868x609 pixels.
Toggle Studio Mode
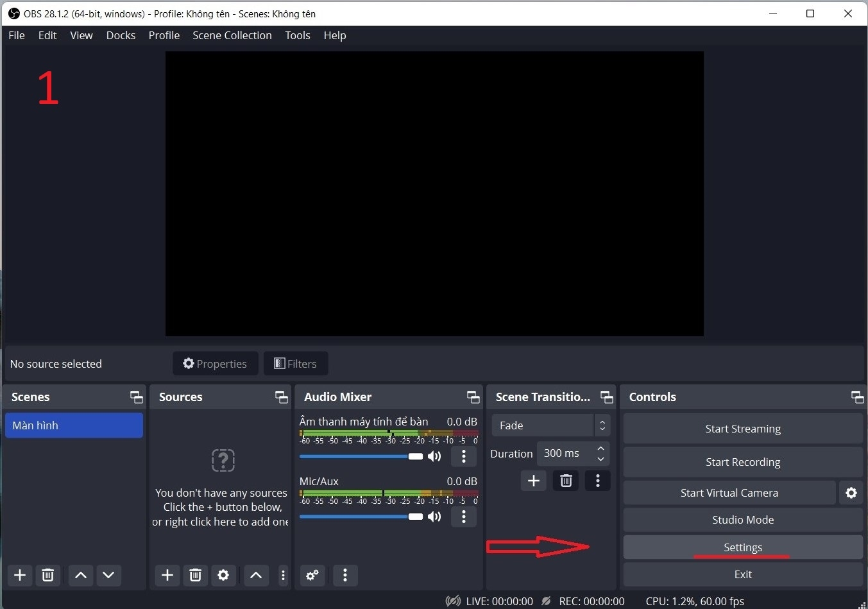[x=742, y=520]
